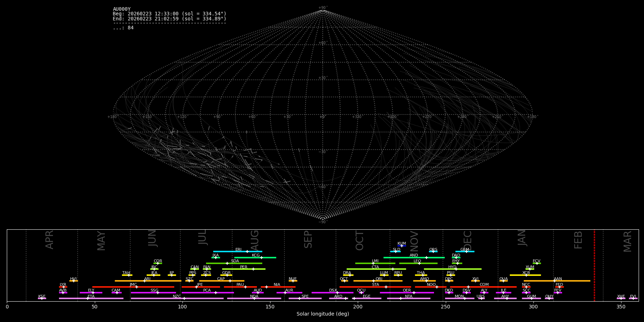Screen dimensions: 644x322
Task: Click the SLD shower label
Action: pos(396,250)
